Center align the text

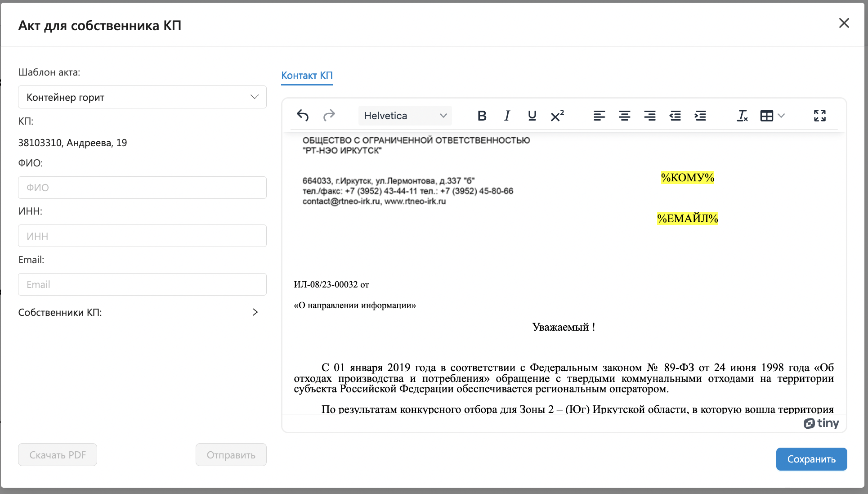[x=624, y=116]
